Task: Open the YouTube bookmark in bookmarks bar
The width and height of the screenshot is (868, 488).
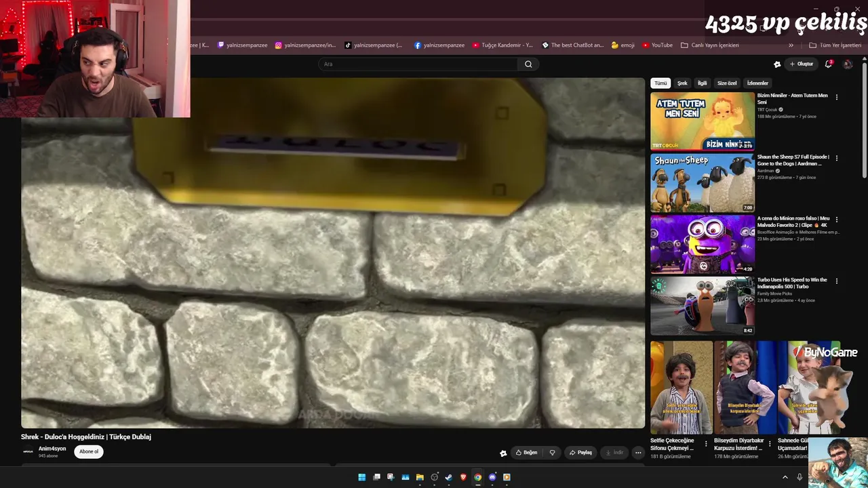Action: coord(657,45)
